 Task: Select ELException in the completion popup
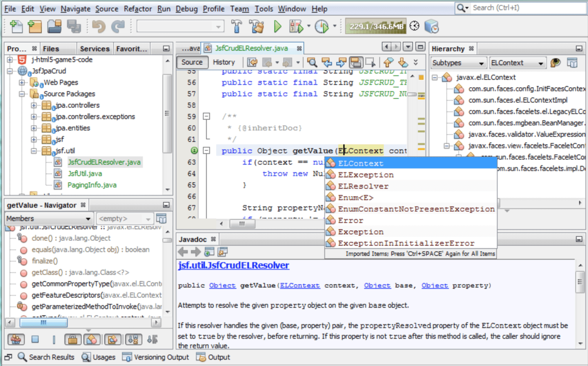[365, 174]
